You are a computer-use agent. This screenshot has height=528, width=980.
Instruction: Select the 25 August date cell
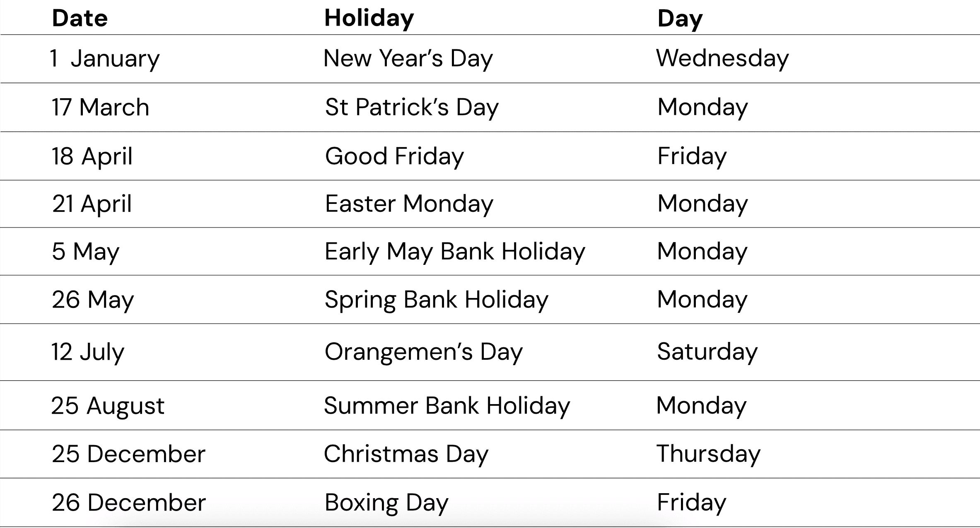[x=108, y=405]
